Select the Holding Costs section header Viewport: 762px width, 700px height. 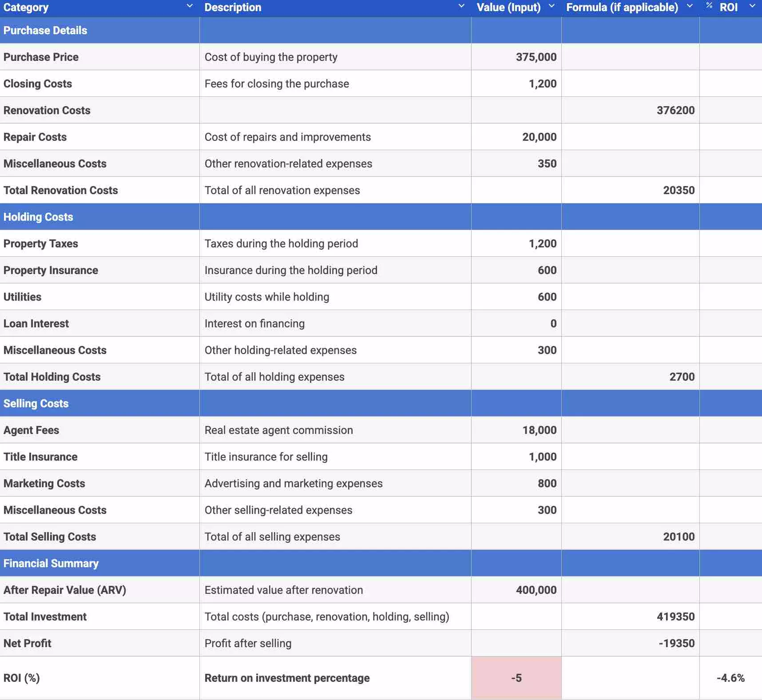(x=38, y=217)
